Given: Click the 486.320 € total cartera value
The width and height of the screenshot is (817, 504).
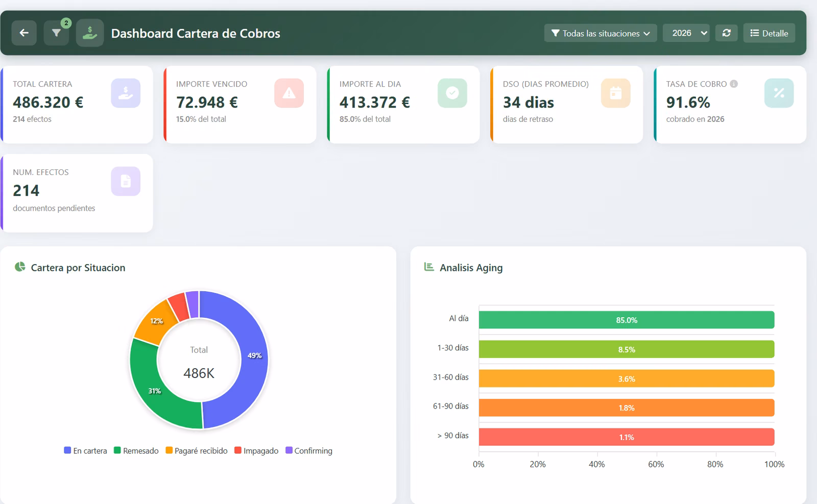Looking at the screenshot, I should [48, 103].
